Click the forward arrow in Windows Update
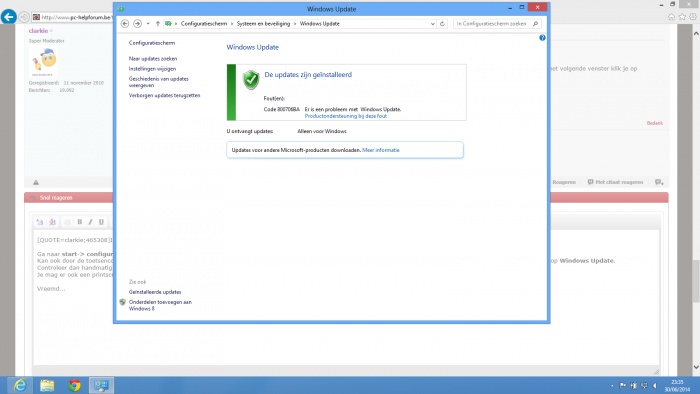Image resolution: width=700 pixels, height=394 pixels. click(x=138, y=24)
